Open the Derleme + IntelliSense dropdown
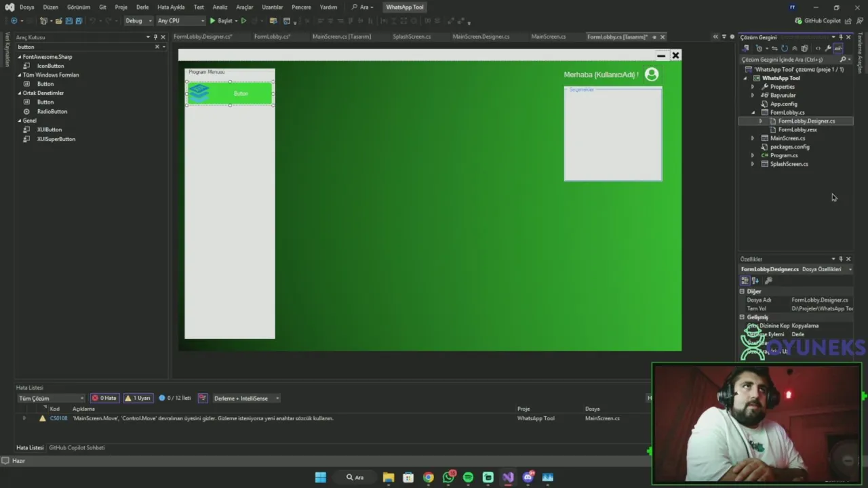Image resolution: width=868 pixels, height=488 pixels. 247,398
